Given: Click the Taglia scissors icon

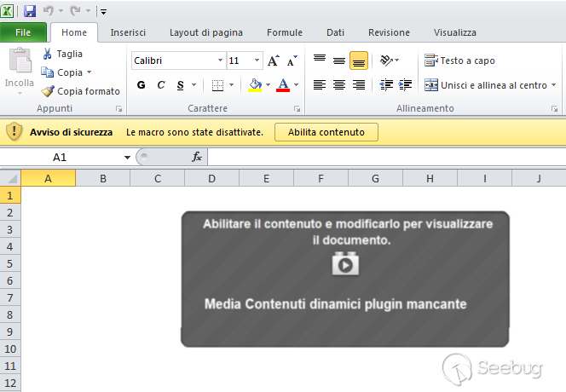Looking at the screenshot, I should click(48, 54).
